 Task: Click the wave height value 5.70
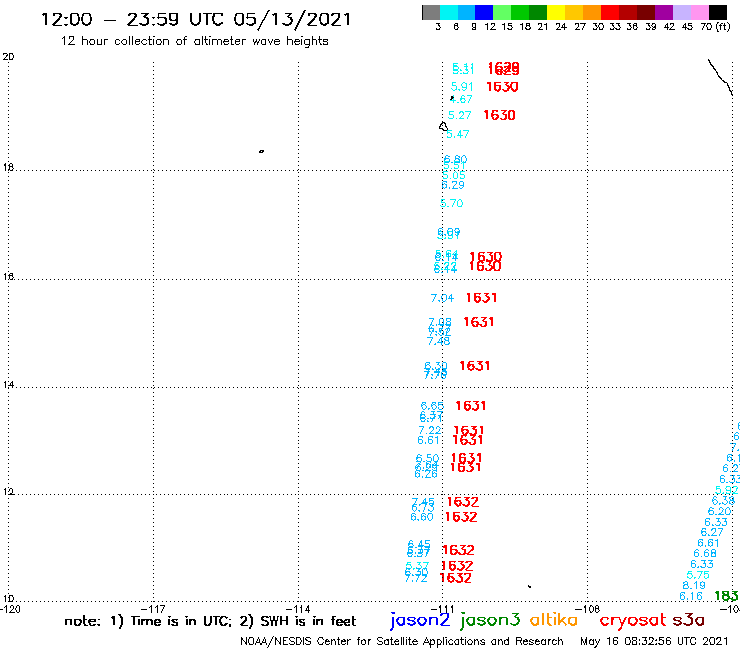pyautogui.click(x=452, y=203)
